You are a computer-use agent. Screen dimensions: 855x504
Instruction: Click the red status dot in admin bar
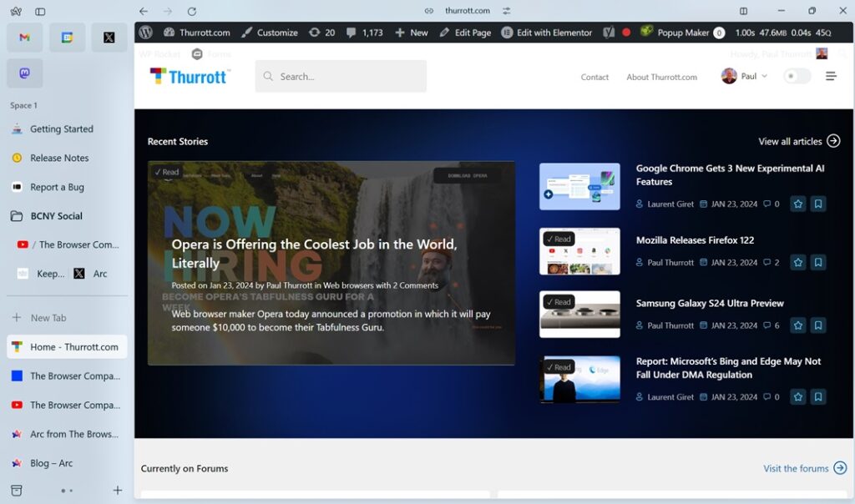[x=626, y=33]
